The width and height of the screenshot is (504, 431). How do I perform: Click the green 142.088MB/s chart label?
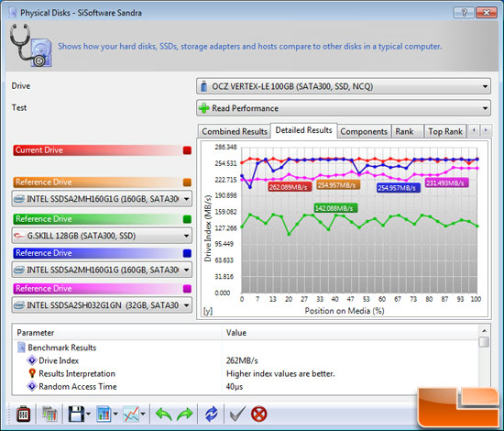click(336, 208)
